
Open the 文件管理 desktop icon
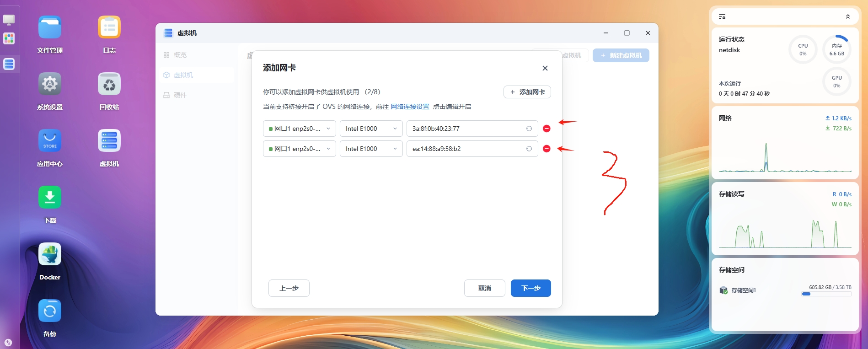pos(50,28)
